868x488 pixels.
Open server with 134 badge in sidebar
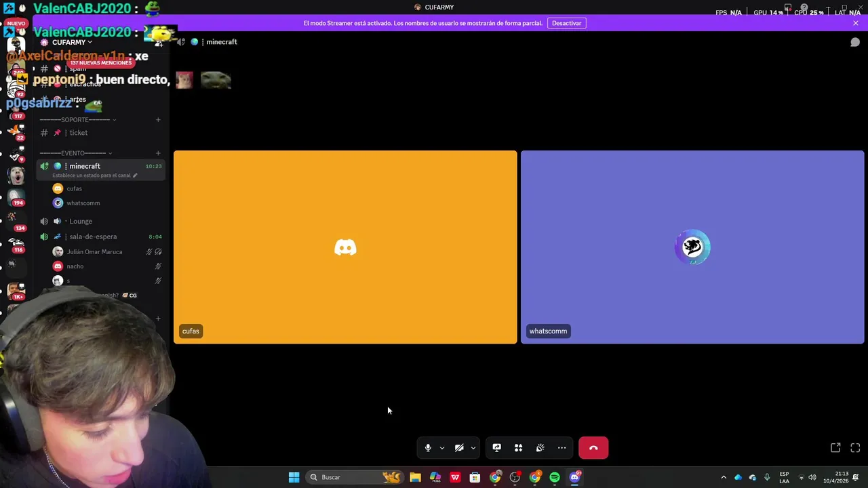[16, 220]
